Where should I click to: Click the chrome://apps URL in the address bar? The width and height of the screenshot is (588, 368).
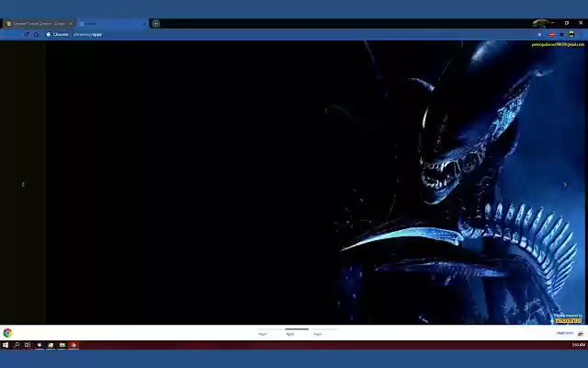tap(87, 35)
